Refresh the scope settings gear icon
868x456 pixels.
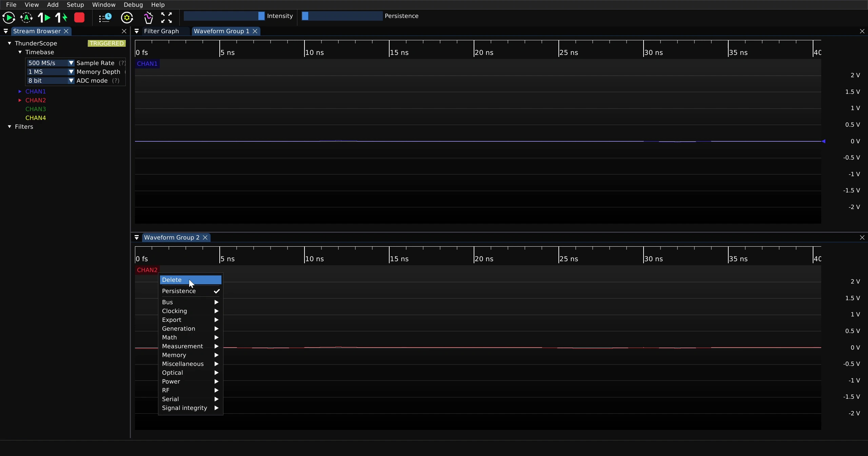pyautogui.click(x=127, y=18)
